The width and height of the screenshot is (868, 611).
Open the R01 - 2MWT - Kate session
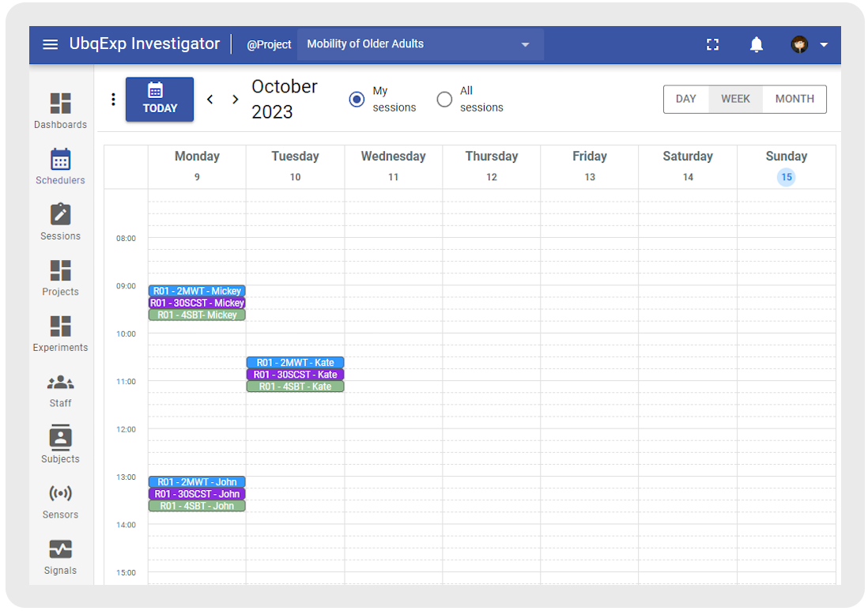point(295,363)
